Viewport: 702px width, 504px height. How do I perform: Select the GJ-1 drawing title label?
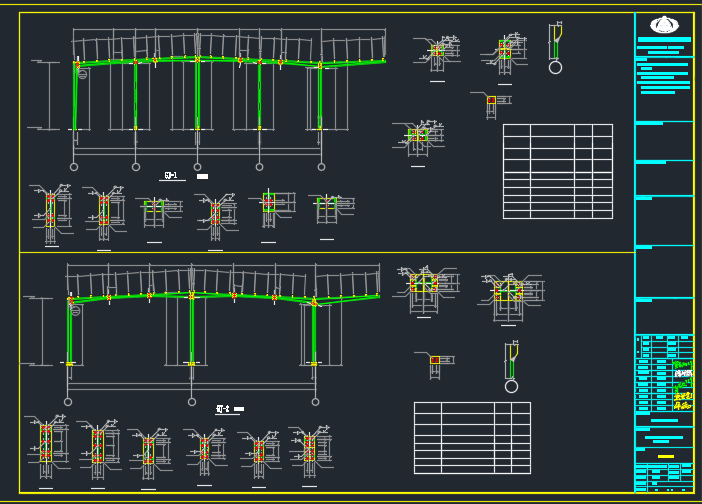[x=171, y=175]
